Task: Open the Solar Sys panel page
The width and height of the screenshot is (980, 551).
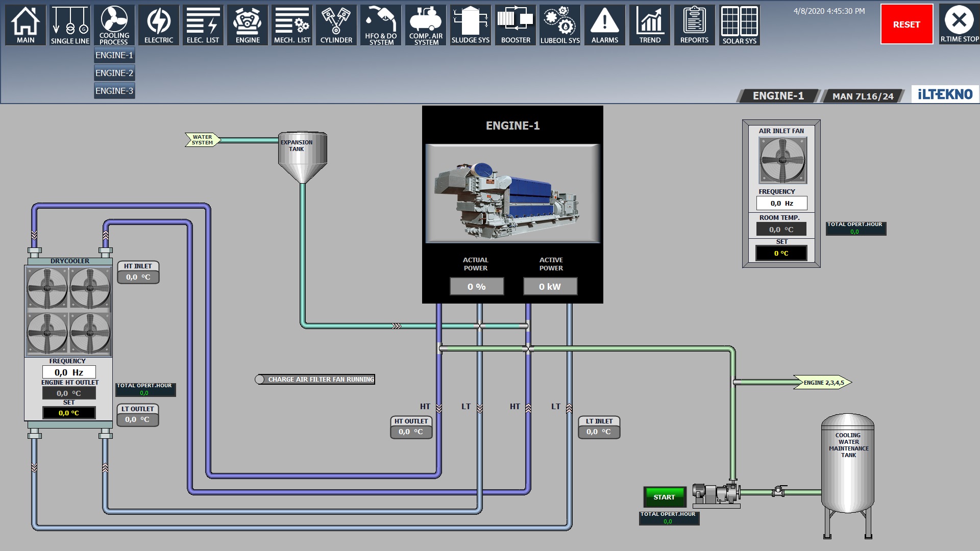Action: 739,25
